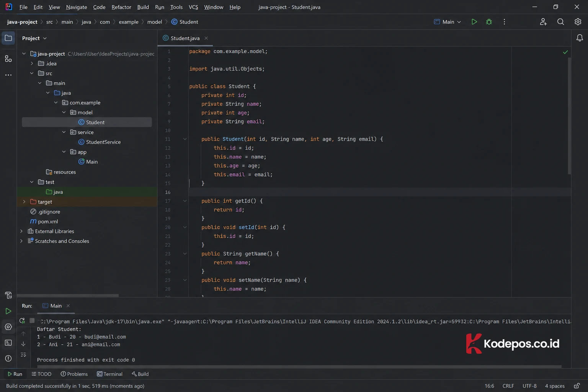Viewport: 588px width, 392px height.
Task: Start debugging with the bug icon
Action: [489, 22]
